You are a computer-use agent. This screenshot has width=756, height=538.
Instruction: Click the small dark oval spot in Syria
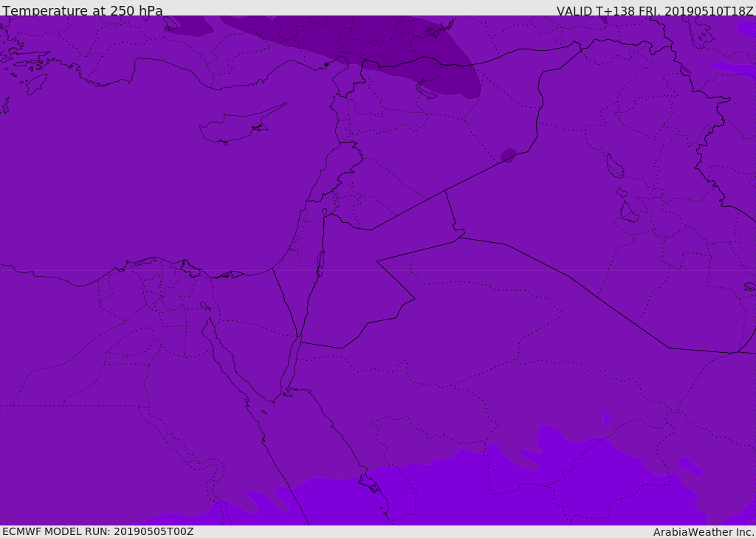tap(509, 155)
